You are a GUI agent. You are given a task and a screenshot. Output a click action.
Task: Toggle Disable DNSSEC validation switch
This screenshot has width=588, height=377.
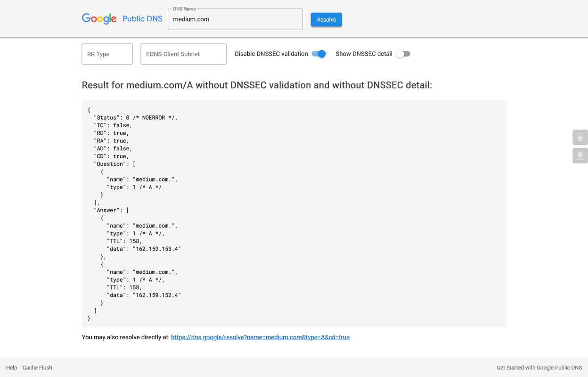tap(319, 54)
